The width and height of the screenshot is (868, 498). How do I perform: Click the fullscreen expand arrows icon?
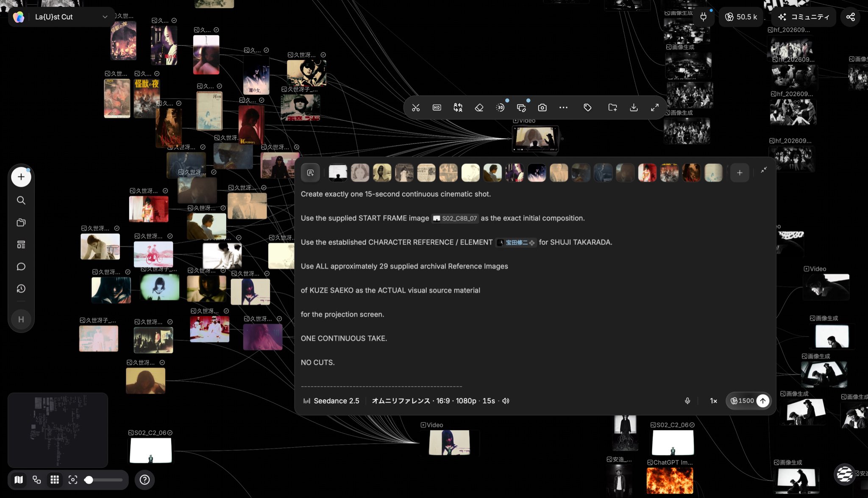click(x=655, y=108)
